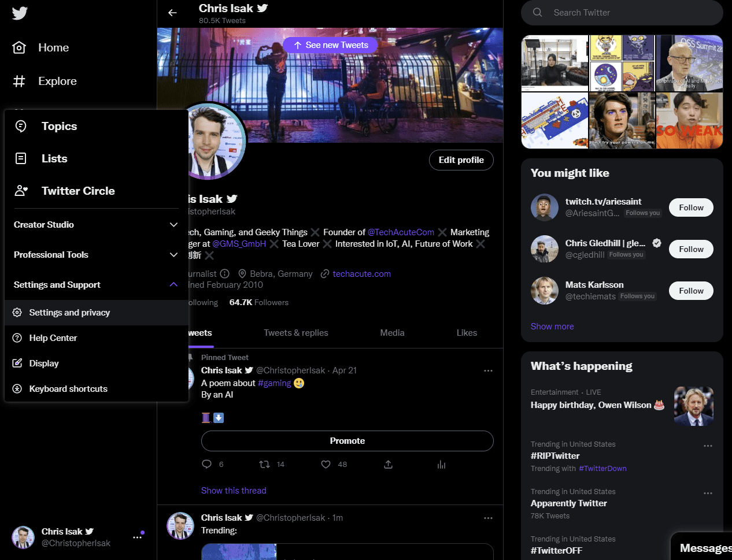Switch to Tweets & replies tab
Image resolution: width=732 pixels, height=560 pixels.
(296, 333)
